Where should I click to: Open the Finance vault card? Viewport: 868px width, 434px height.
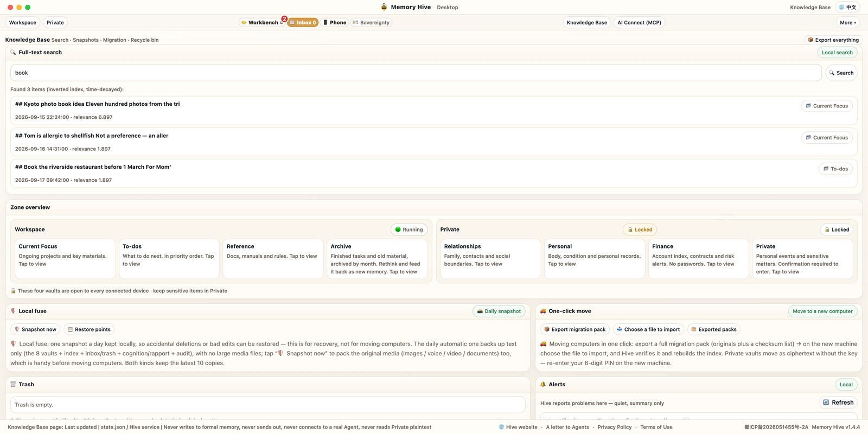point(699,259)
